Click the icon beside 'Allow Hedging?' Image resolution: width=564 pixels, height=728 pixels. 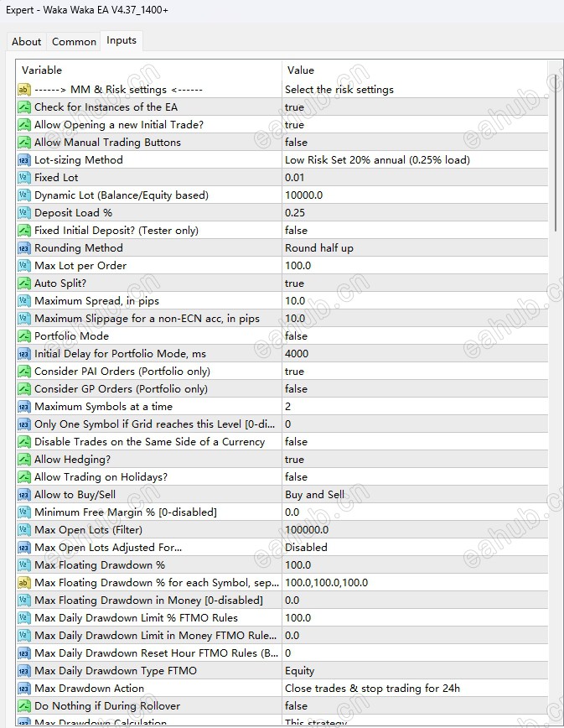click(x=24, y=460)
